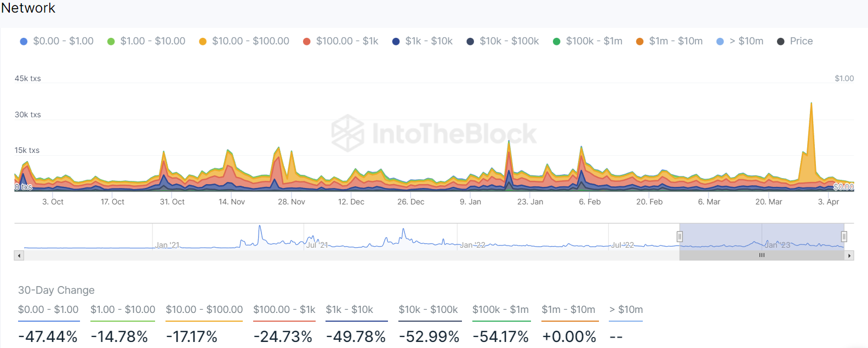This screenshot has width=868, height=348.
Task: Click the navigator scrollbar thumb
Action: (762, 255)
